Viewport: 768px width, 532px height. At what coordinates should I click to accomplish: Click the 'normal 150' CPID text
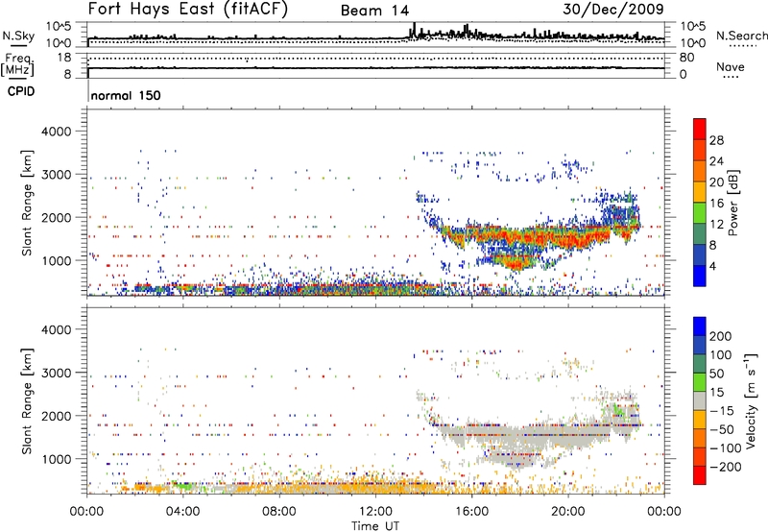pos(126,95)
